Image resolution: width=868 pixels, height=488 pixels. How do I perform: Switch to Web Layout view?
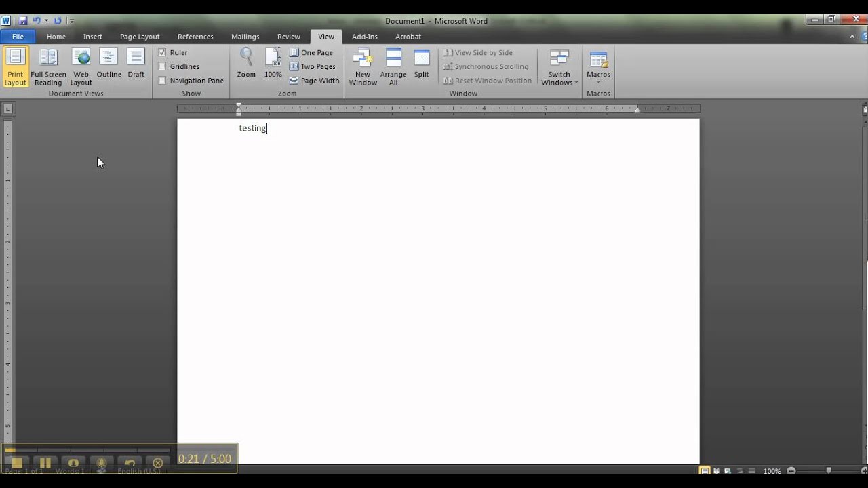(81, 67)
